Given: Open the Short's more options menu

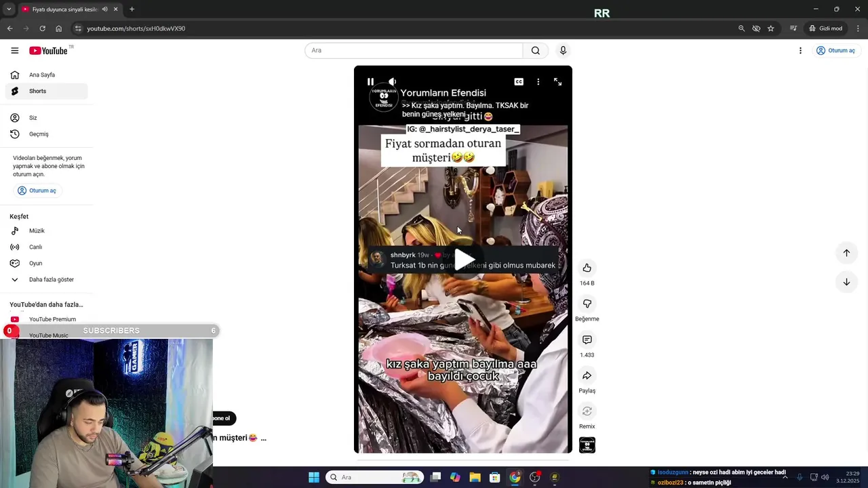Looking at the screenshot, I should [x=538, y=82].
